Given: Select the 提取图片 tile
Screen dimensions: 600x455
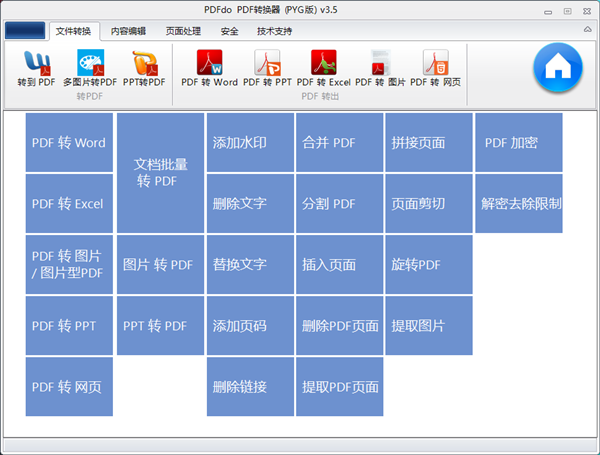Looking at the screenshot, I should pos(428,326).
